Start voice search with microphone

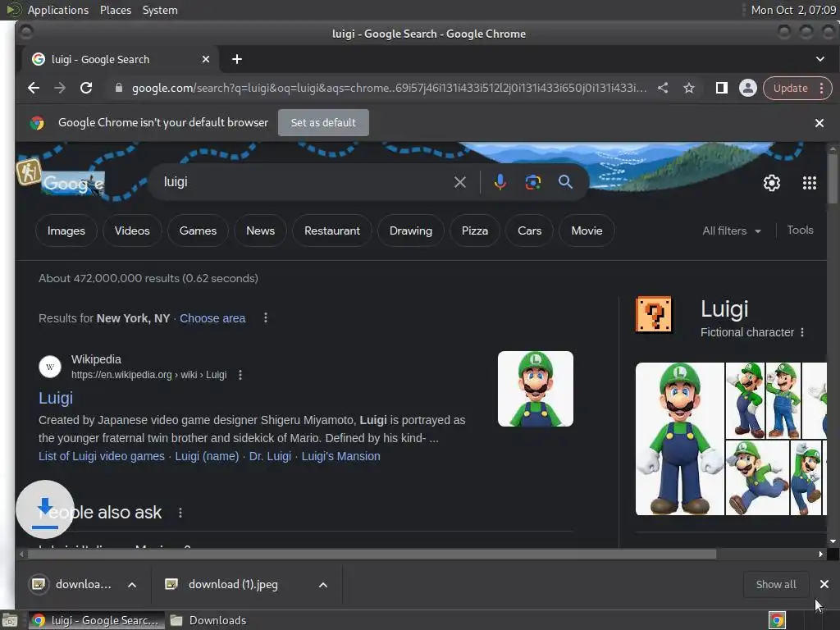point(500,182)
